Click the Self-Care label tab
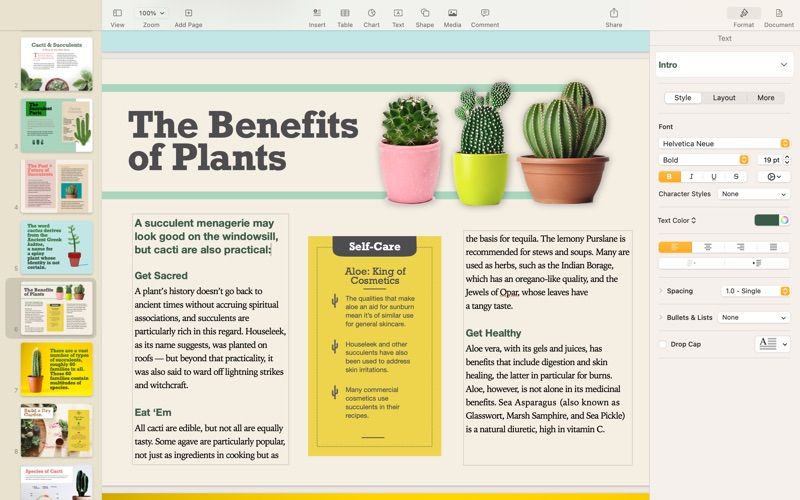The width and height of the screenshot is (800, 500). 374,246
